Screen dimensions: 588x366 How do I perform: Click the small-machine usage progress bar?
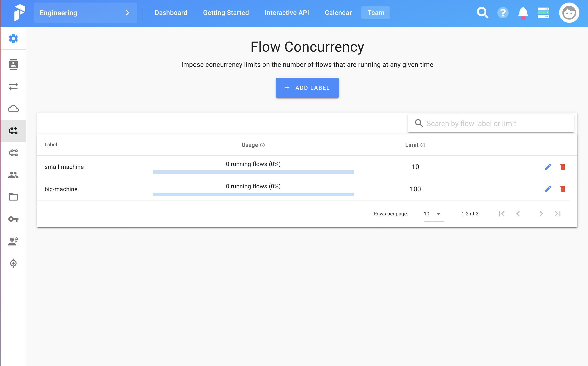[253, 172]
